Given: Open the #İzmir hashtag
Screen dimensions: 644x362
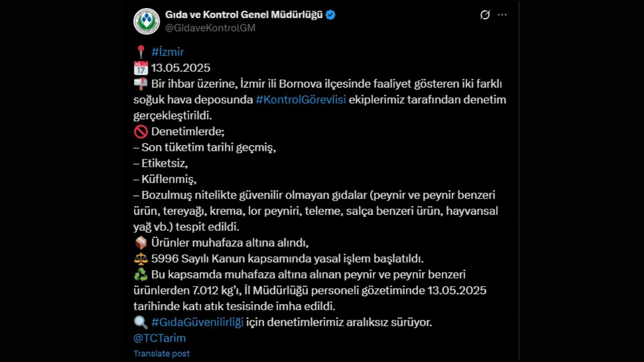Looking at the screenshot, I should pyautogui.click(x=168, y=51).
